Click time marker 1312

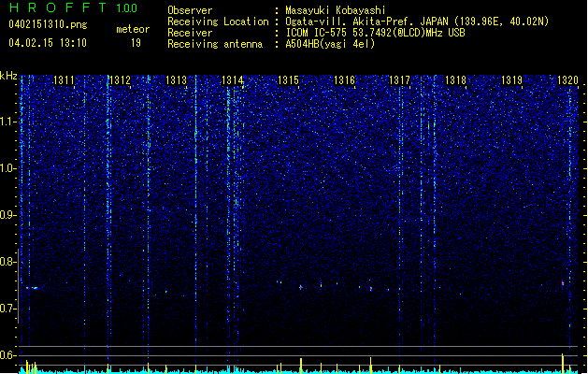[x=120, y=79]
